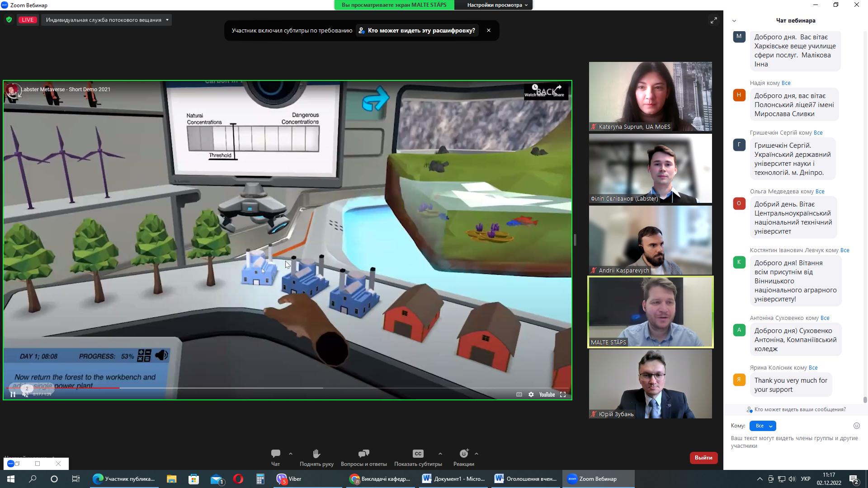
Task: Open the chat recipient dropdown
Action: coord(763,426)
